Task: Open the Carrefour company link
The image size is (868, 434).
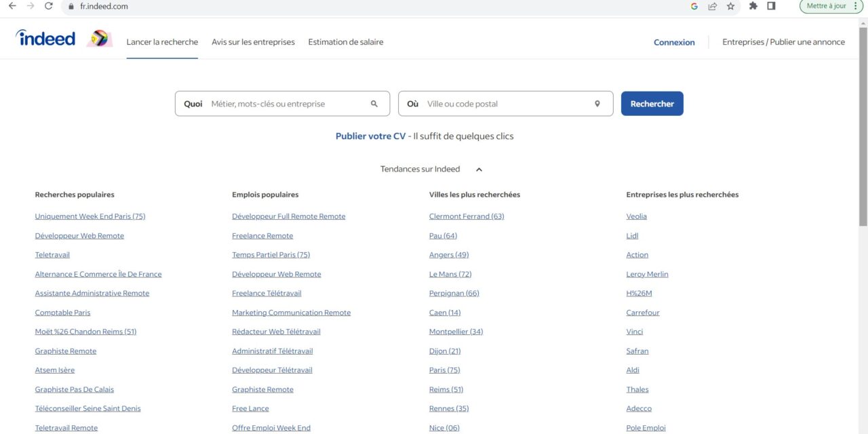Action: 643,313
